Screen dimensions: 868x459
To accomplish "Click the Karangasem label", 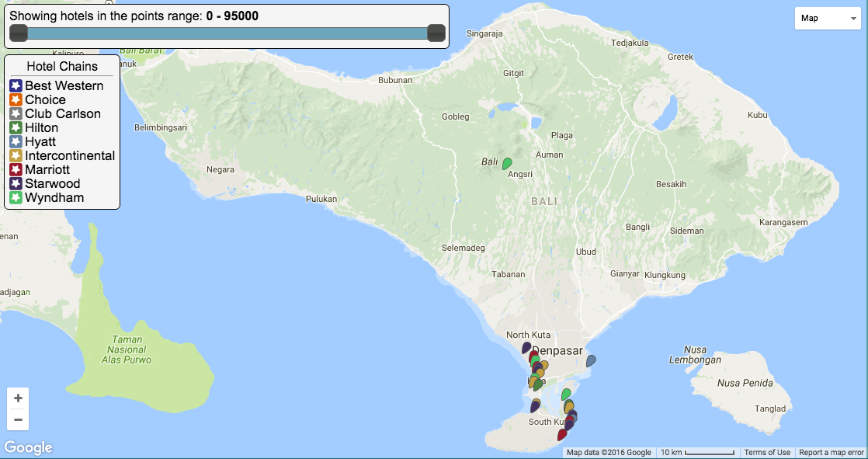I will pos(783,222).
